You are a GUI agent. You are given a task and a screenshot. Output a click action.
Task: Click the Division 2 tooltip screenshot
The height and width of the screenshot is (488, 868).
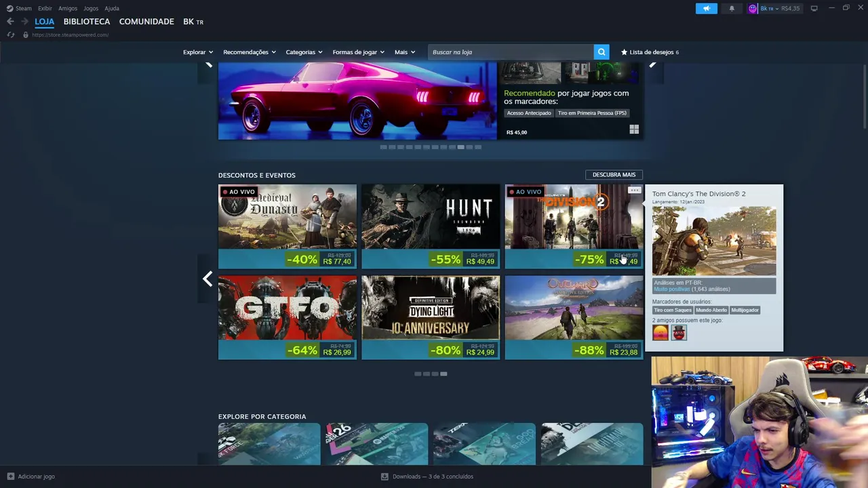point(714,241)
